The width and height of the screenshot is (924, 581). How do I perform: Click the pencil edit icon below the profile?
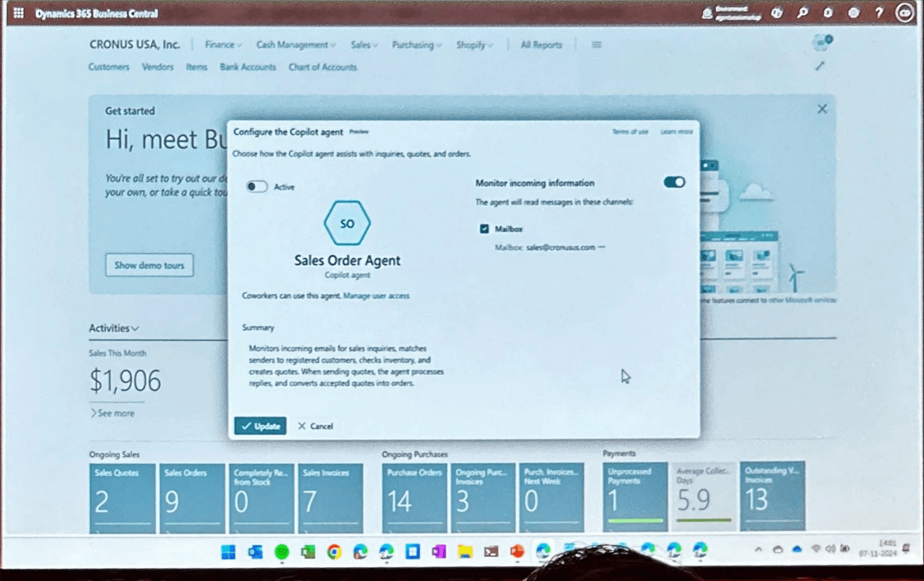click(821, 66)
